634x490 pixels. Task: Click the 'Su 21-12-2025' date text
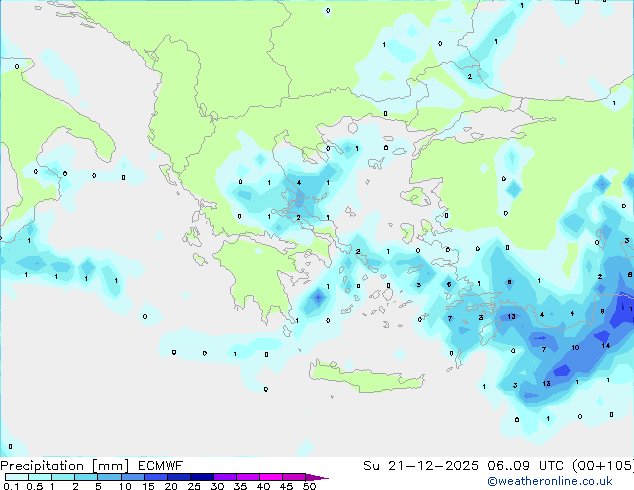pyautogui.click(x=421, y=466)
